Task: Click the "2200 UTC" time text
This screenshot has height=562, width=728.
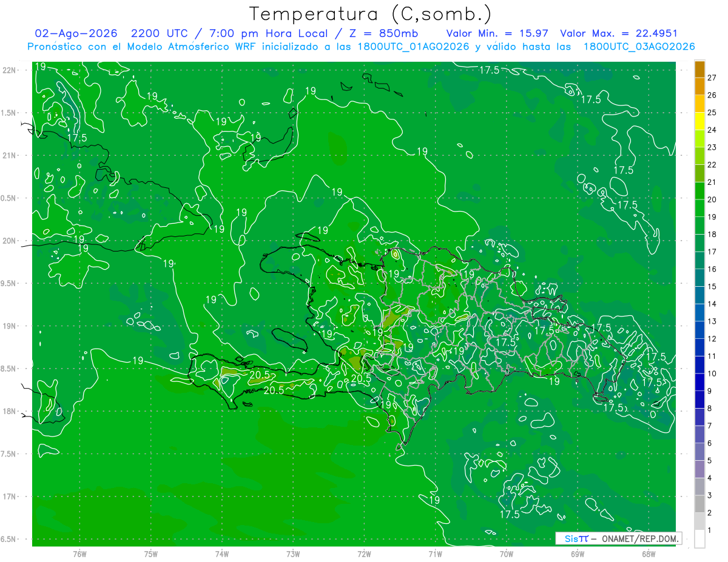Action: point(160,33)
